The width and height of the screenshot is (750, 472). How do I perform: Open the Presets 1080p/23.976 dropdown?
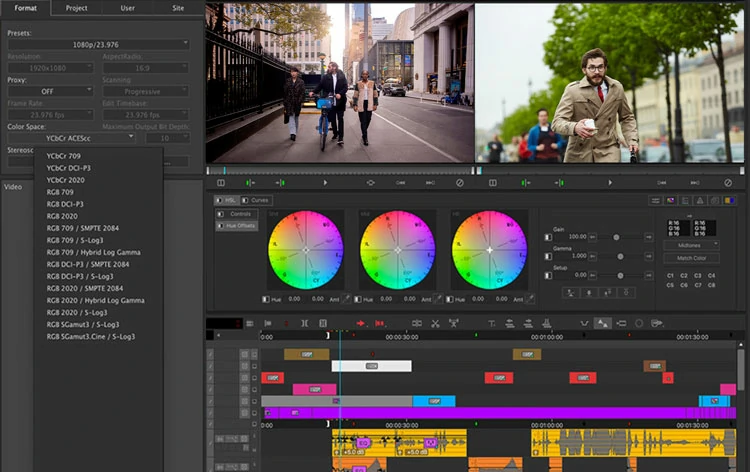click(98, 44)
